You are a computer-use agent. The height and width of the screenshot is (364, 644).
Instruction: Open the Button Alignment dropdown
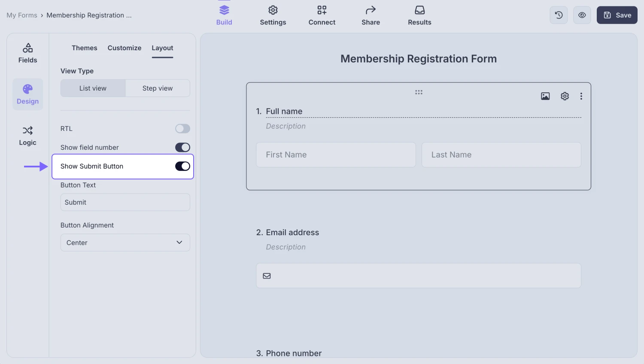click(x=125, y=243)
